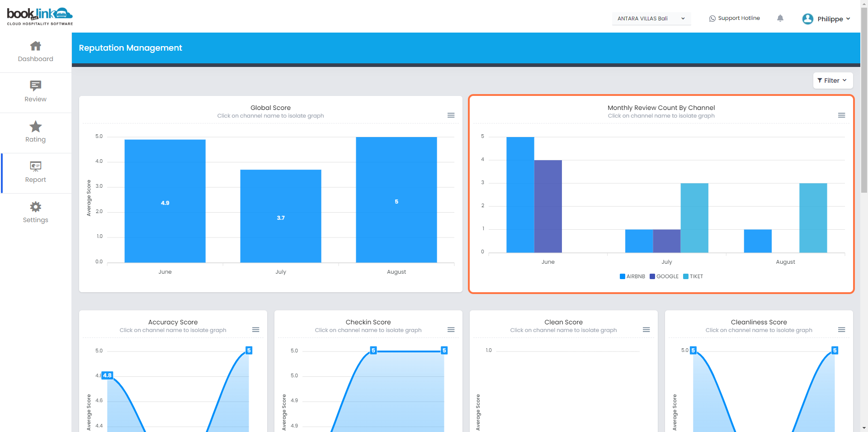Expand the Philippe account menu chevron

click(x=848, y=19)
